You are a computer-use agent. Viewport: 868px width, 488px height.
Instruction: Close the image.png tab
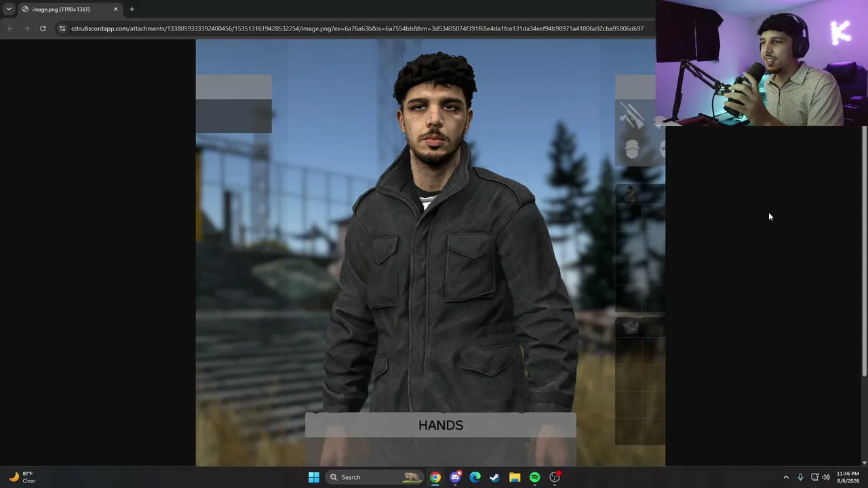tap(115, 9)
